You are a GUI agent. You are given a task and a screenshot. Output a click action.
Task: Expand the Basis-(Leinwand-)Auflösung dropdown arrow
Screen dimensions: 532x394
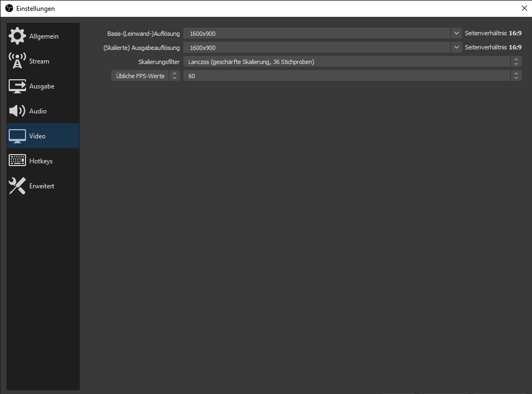point(456,33)
